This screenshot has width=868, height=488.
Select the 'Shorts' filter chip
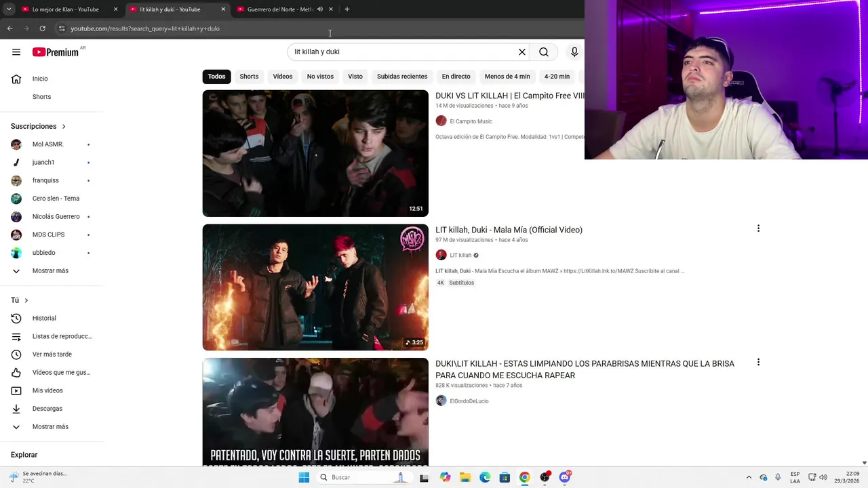(249, 77)
